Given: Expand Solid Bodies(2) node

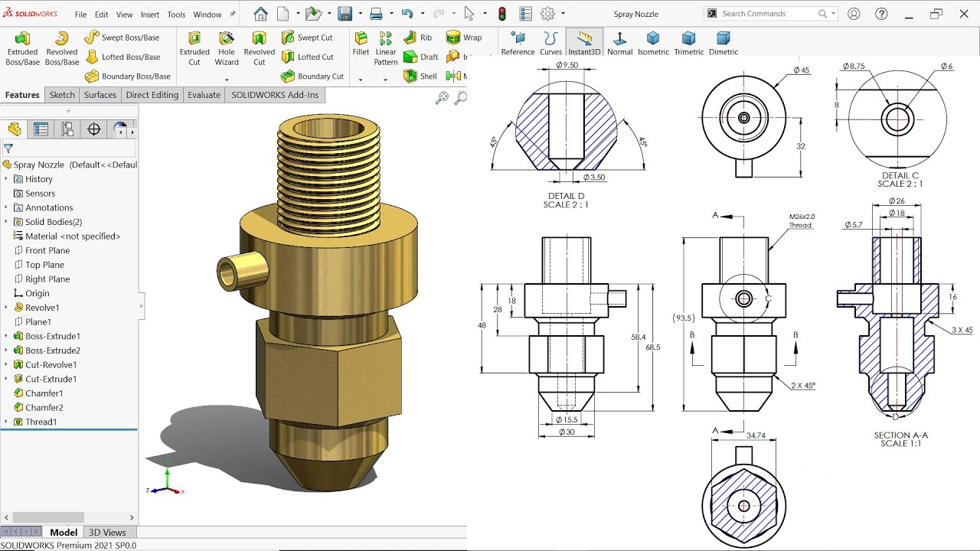Looking at the screenshot, I should click(x=6, y=222).
